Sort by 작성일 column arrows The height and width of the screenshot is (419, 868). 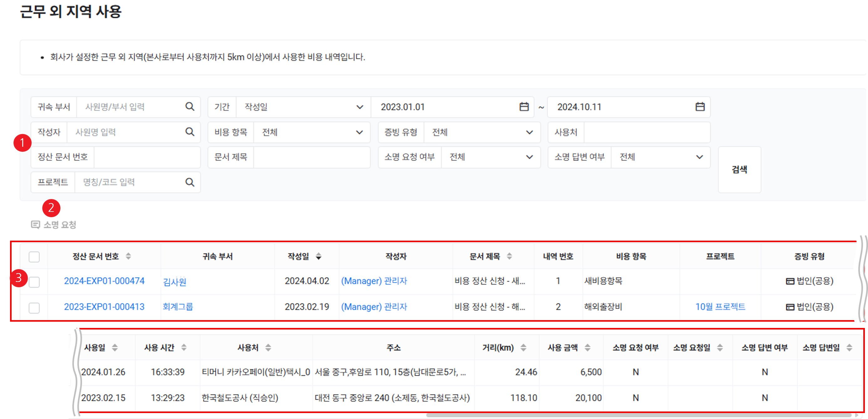(x=318, y=256)
